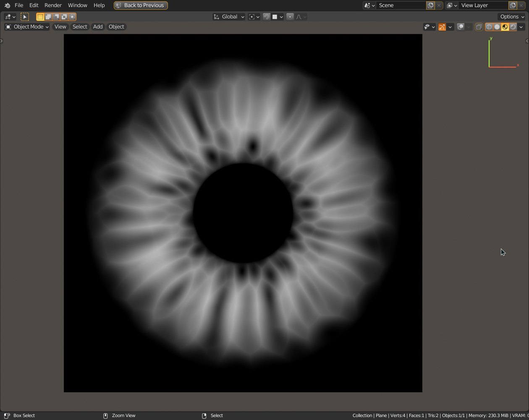Click the Blender logo icon
The height and width of the screenshot is (420, 529).
pyautogui.click(x=7, y=5)
